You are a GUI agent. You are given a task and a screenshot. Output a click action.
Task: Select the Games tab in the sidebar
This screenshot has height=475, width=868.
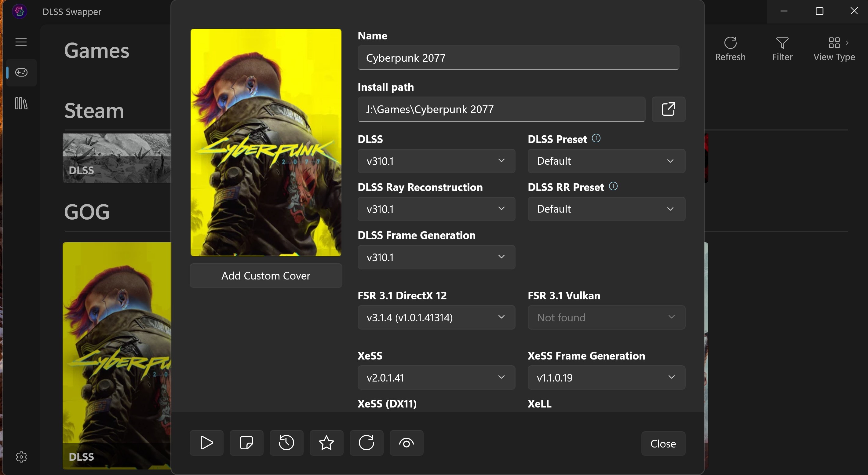pyautogui.click(x=21, y=72)
